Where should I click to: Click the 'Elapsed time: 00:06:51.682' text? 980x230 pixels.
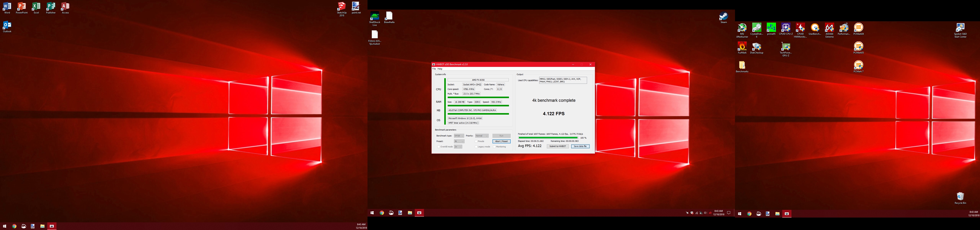pos(531,141)
